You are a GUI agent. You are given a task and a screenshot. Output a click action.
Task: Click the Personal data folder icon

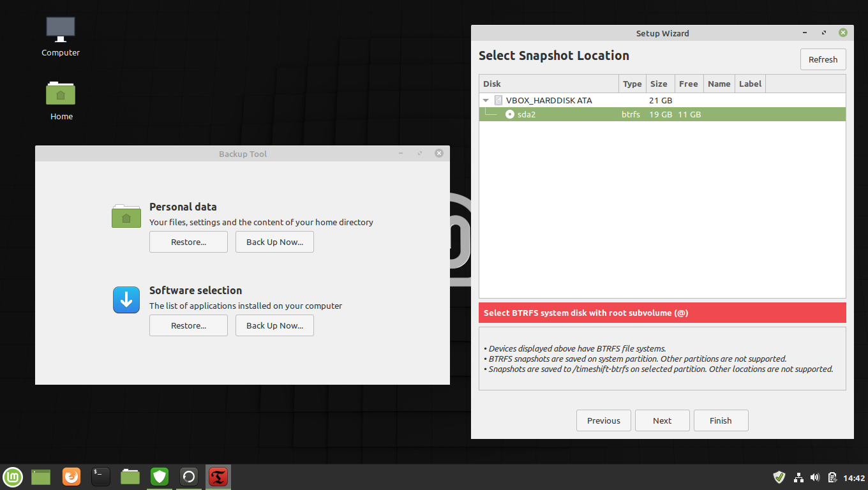click(126, 216)
